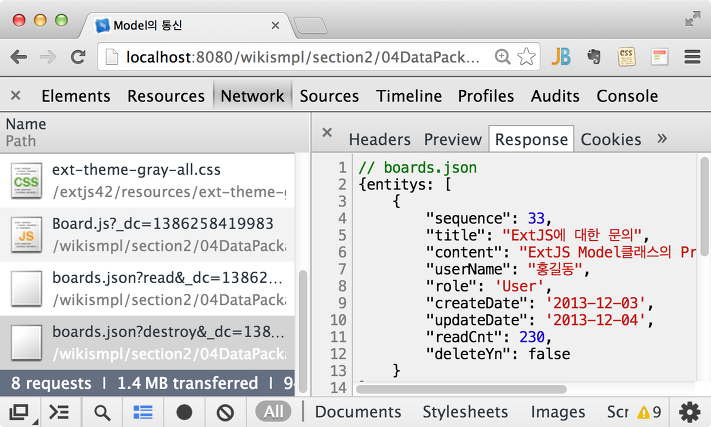The image size is (711, 427).
Task: Open the Evernote elephant extension
Action: [594, 57]
